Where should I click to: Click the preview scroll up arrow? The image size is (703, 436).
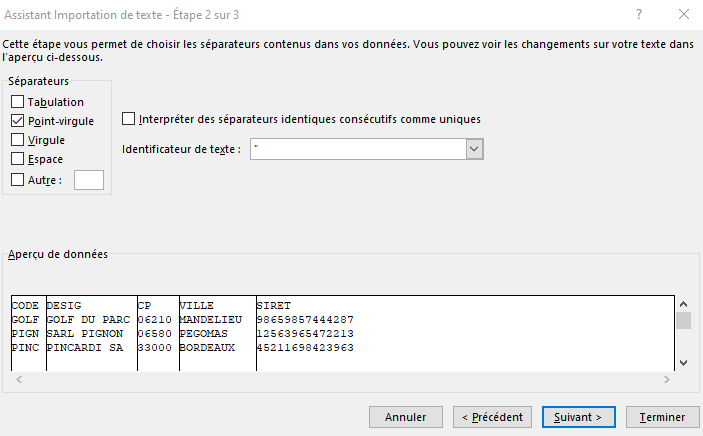click(x=683, y=304)
